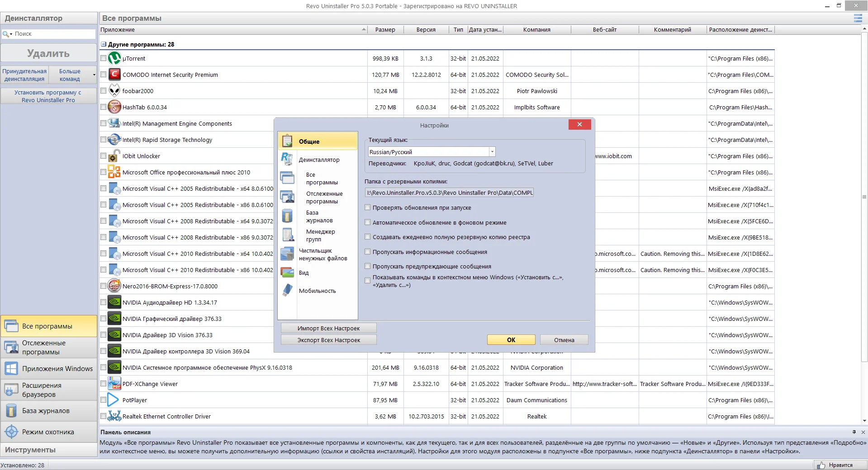
Task: Click the Мобильность USB-drive icon
Action: point(287,290)
